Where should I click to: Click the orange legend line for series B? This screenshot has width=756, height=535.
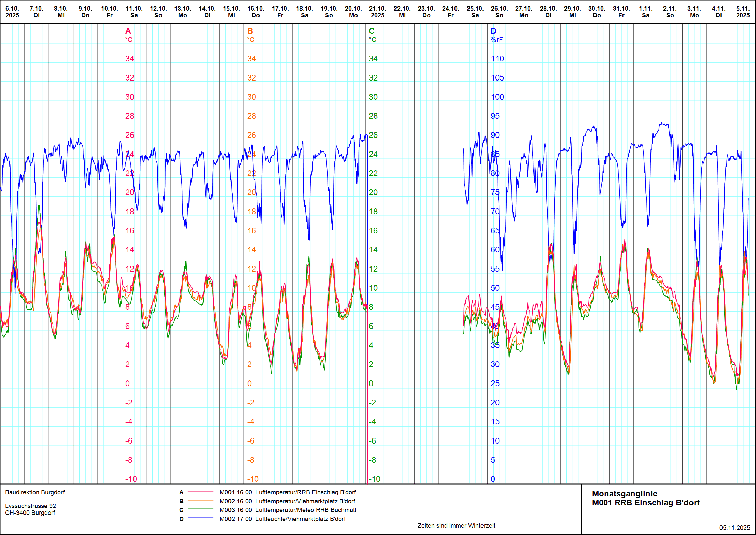pos(200,501)
